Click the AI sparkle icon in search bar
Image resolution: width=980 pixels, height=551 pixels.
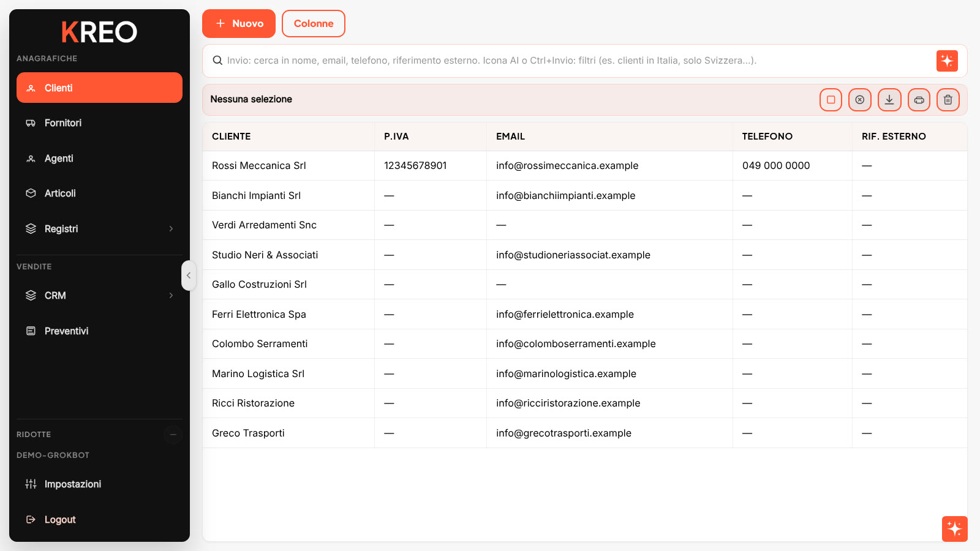pyautogui.click(x=947, y=61)
